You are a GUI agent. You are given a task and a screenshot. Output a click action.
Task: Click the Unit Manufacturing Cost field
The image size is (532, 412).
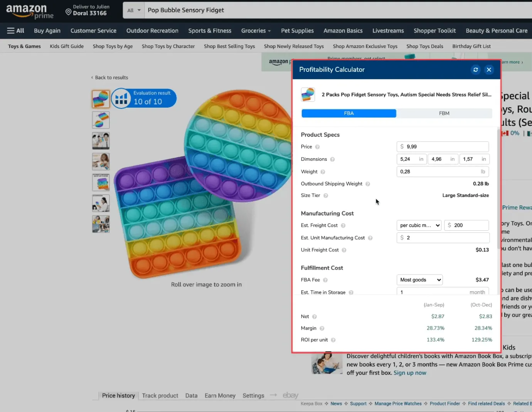coord(443,238)
